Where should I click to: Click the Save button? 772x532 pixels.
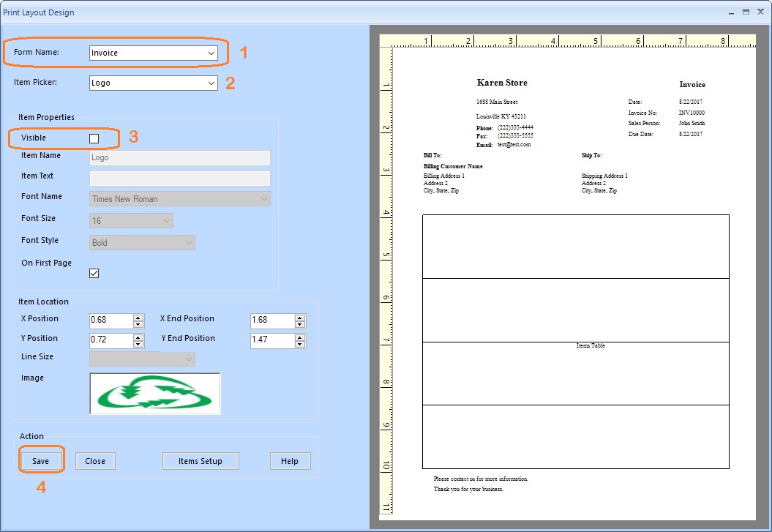click(41, 461)
